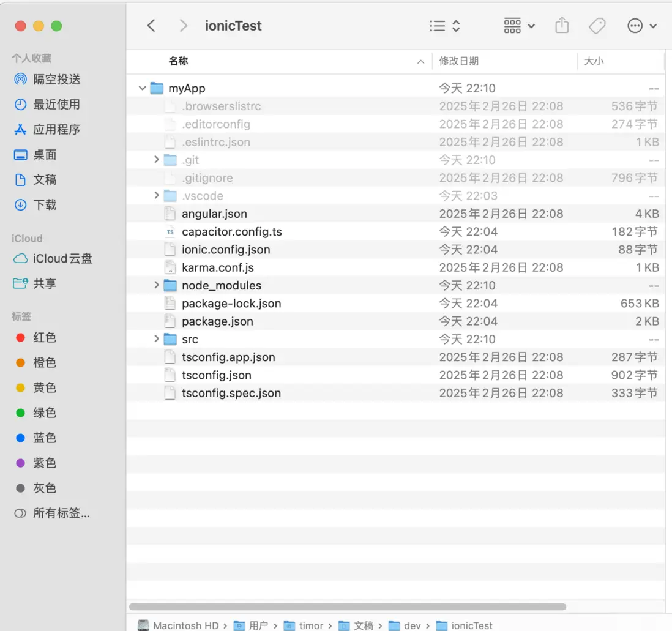Go to Macintosh HD in path bar
The image size is (672, 631).
click(x=178, y=625)
